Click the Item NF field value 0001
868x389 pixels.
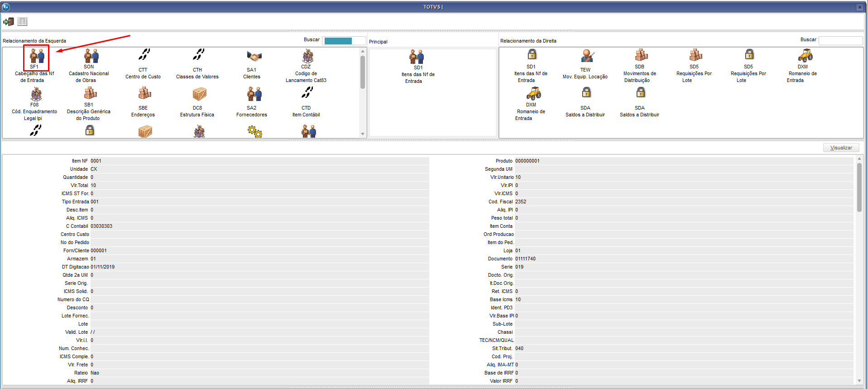[x=259, y=161]
